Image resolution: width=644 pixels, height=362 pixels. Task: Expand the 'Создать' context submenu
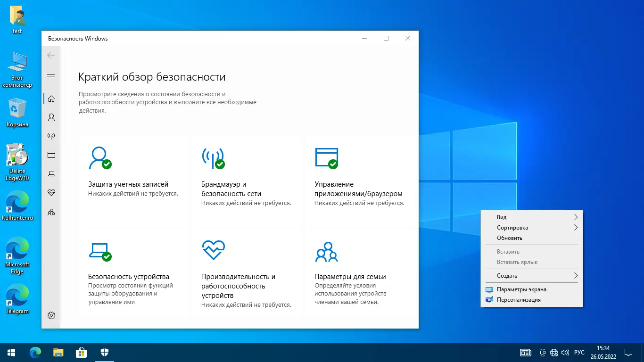point(532,276)
